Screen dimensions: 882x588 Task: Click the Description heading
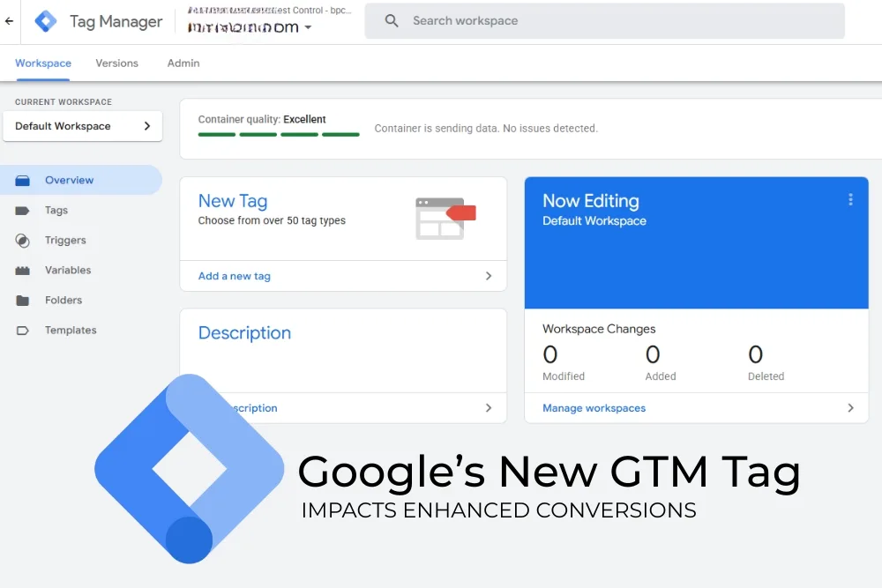tap(244, 332)
